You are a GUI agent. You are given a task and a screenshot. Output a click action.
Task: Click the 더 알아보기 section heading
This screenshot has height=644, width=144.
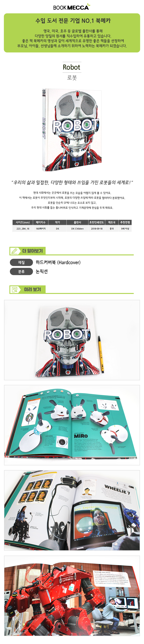(32, 251)
